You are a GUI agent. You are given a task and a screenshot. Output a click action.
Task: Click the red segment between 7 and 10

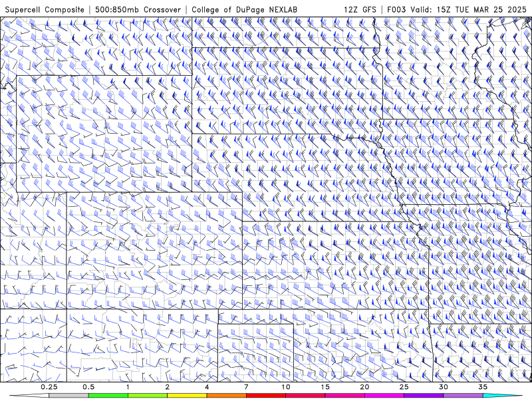pyautogui.click(x=265, y=396)
